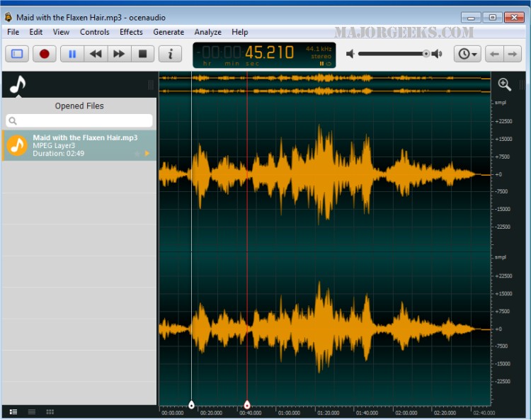Pause playback with the pause button

(72, 54)
